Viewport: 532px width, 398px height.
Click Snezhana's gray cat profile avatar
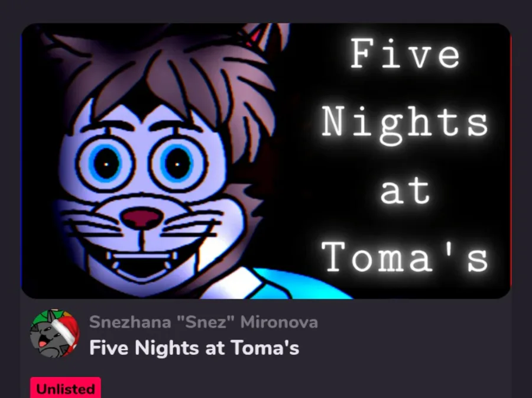pyautogui.click(x=54, y=333)
